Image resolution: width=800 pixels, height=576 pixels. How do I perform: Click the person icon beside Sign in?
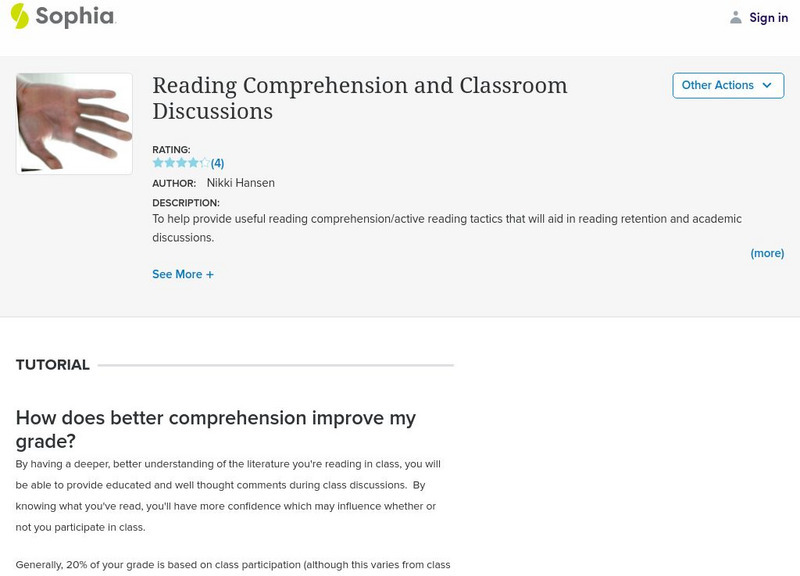[x=736, y=17]
